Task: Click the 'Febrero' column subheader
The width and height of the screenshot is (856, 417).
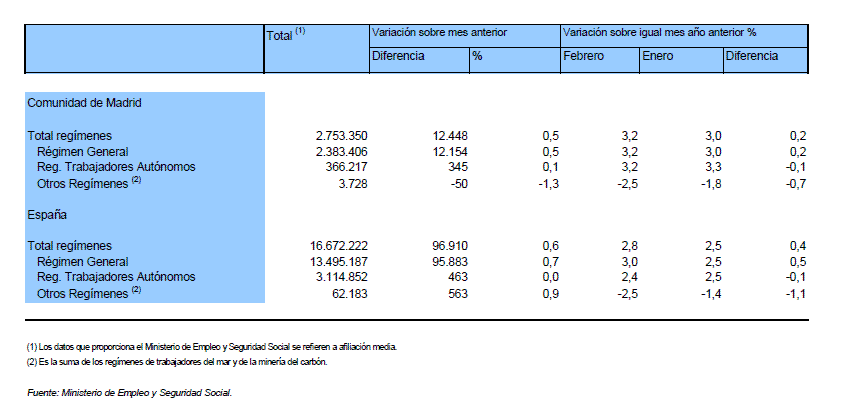Action: coord(583,56)
